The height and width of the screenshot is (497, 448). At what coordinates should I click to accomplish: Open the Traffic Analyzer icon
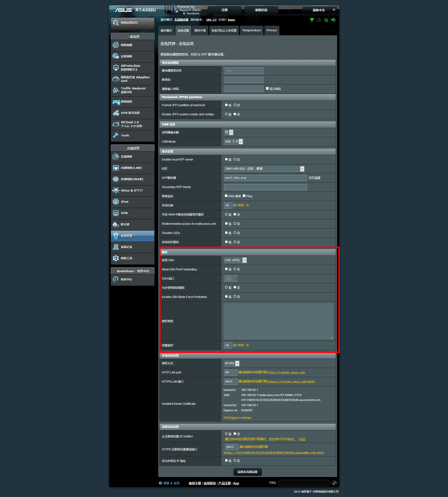(x=116, y=90)
